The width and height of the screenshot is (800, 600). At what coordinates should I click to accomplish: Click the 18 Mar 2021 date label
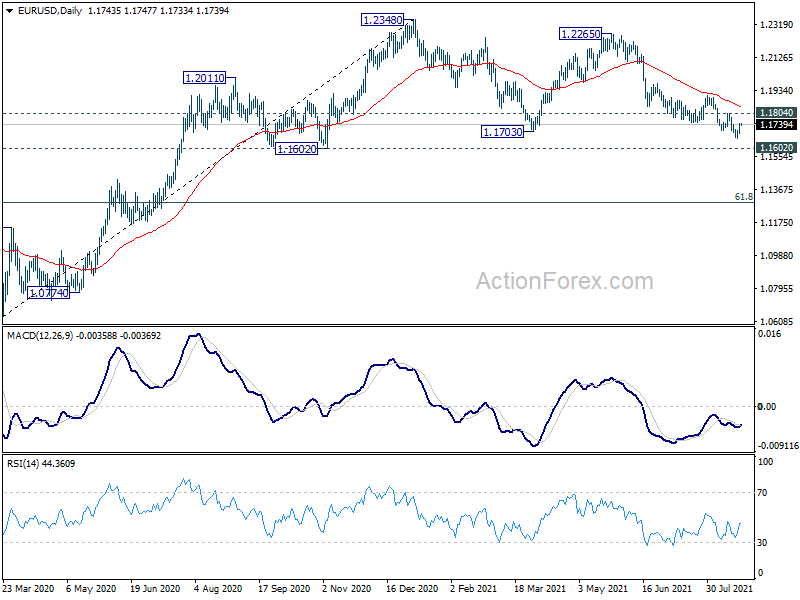point(540,588)
